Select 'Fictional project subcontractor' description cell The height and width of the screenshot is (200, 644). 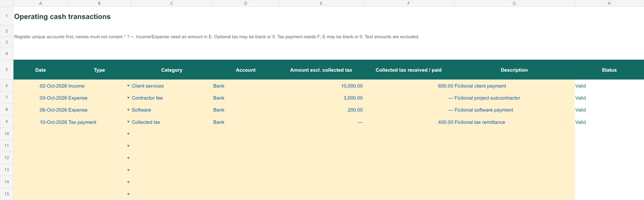coord(514,98)
